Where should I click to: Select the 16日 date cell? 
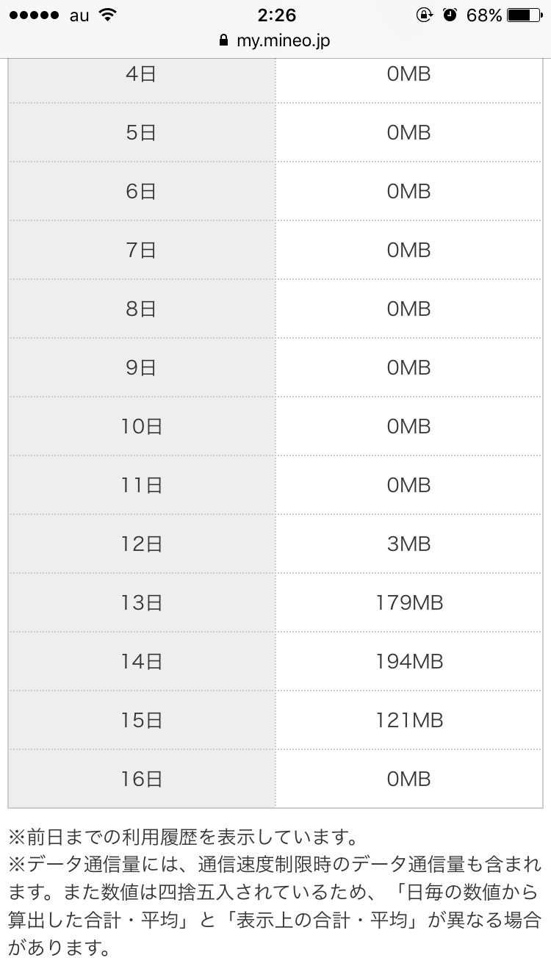click(142, 779)
